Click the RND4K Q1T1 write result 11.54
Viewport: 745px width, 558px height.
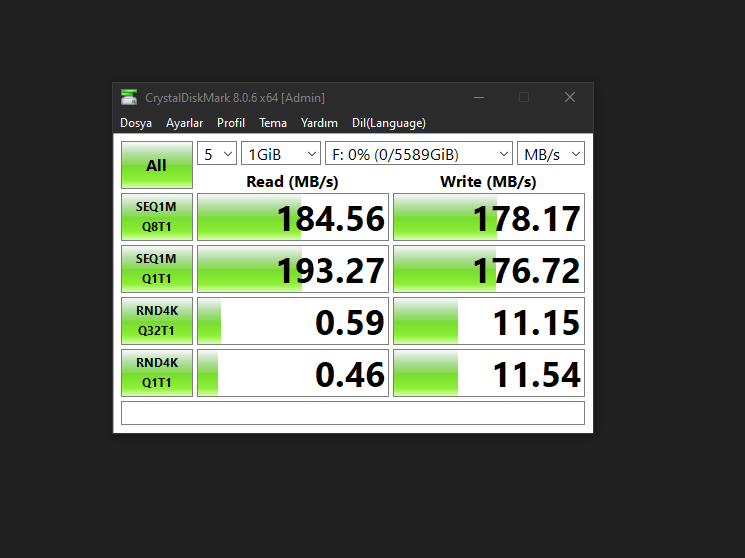pyautogui.click(x=489, y=373)
